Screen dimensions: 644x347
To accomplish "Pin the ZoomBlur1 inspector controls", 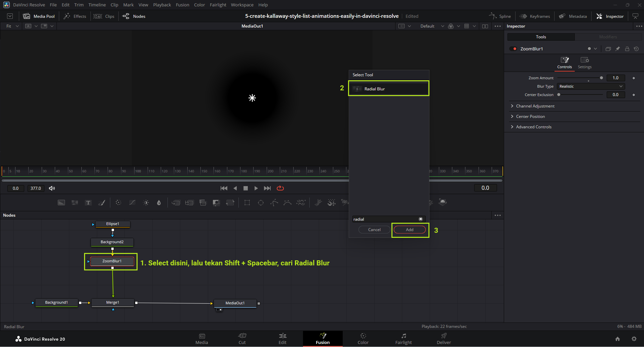I will point(618,49).
